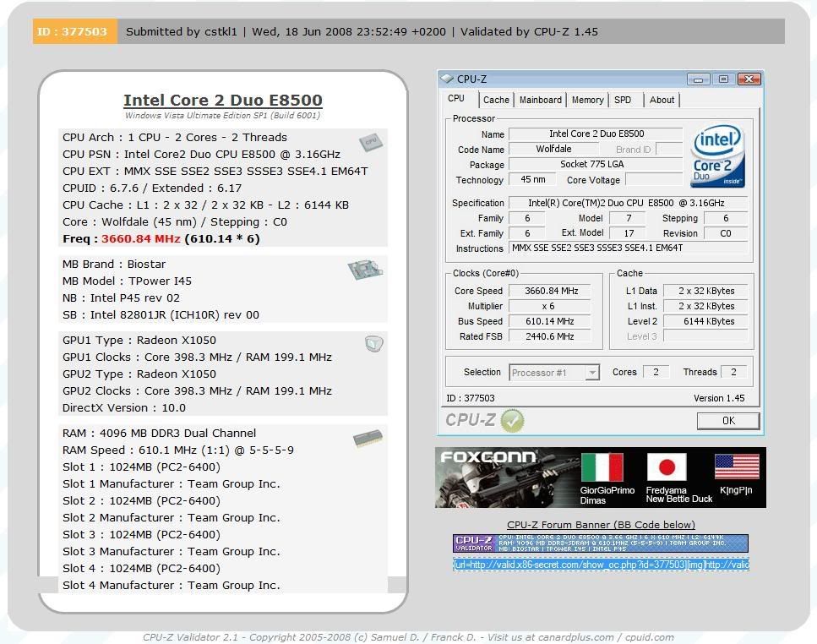Switch to the Cache tab
817x644 pixels.
coord(496,100)
